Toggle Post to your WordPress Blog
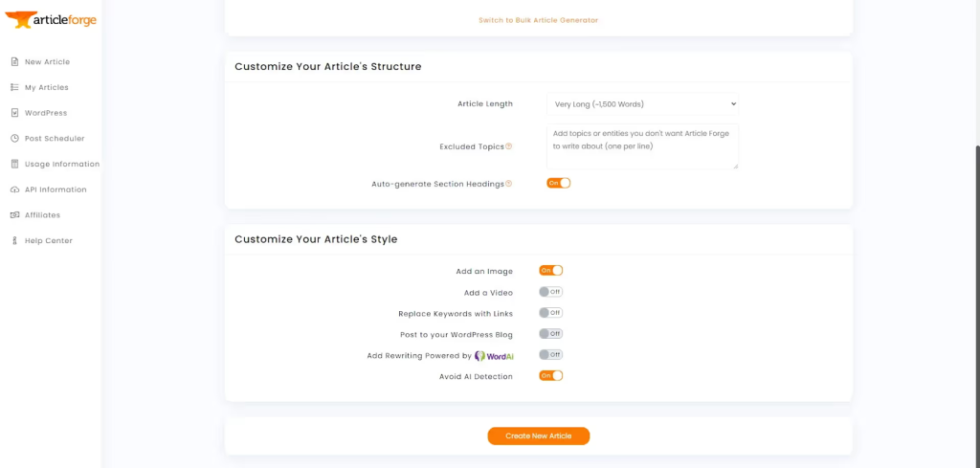 point(551,334)
